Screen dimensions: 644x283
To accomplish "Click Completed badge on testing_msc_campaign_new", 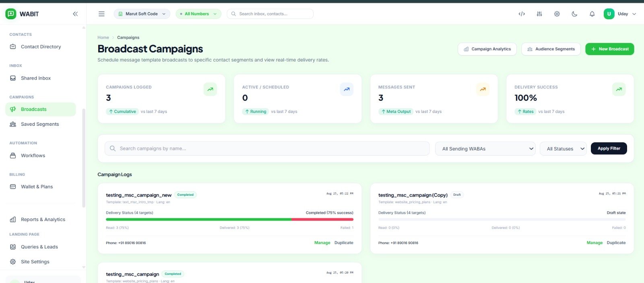I will pyautogui.click(x=185, y=195).
